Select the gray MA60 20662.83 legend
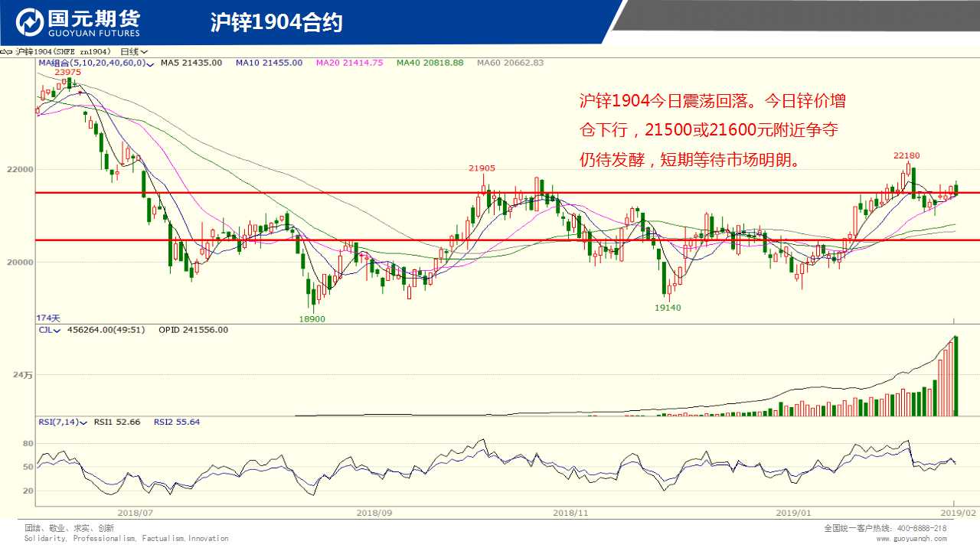980x551 pixels. (510, 63)
